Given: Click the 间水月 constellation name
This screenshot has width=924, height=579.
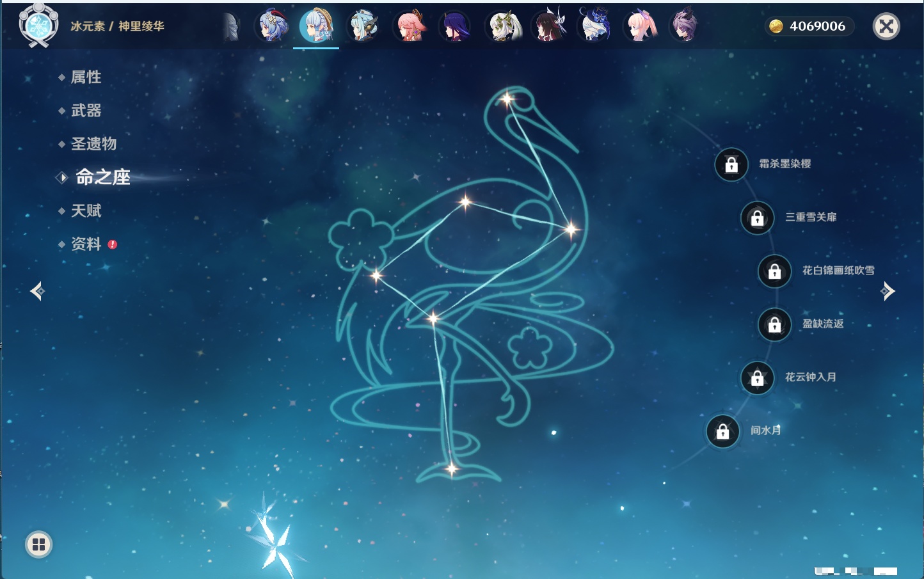Looking at the screenshot, I should 766,430.
